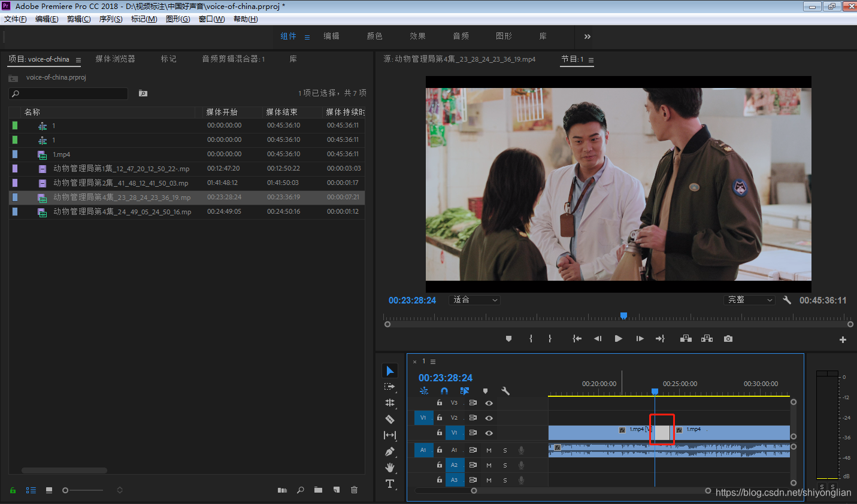This screenshot has height=504, width=857.
Task: Click Find icon in project panel
Action: 301,490
